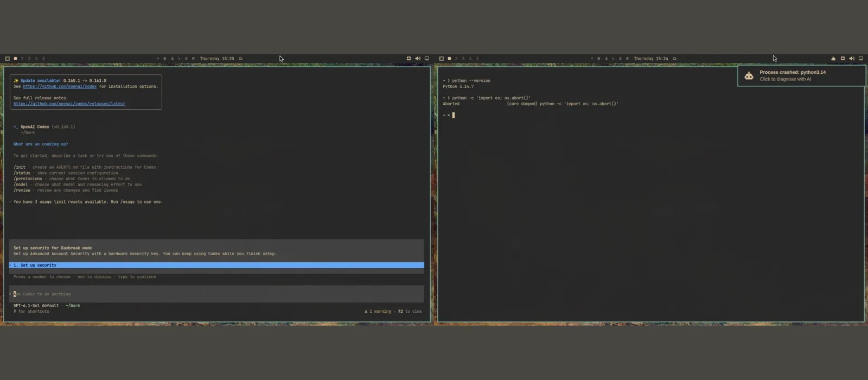This screenshot has width=868, height=380.
Task: Click the robot icon in the crash notification
Action: (749, 76)
